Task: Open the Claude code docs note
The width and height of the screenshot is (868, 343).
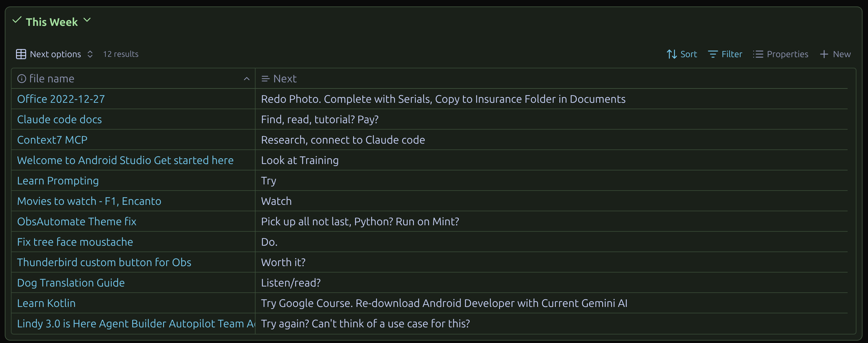Action: 59,119
